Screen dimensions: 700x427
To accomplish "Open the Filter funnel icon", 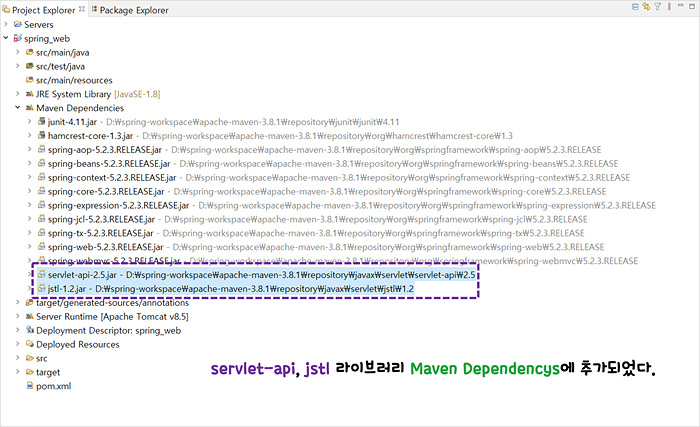I will 658,7.
